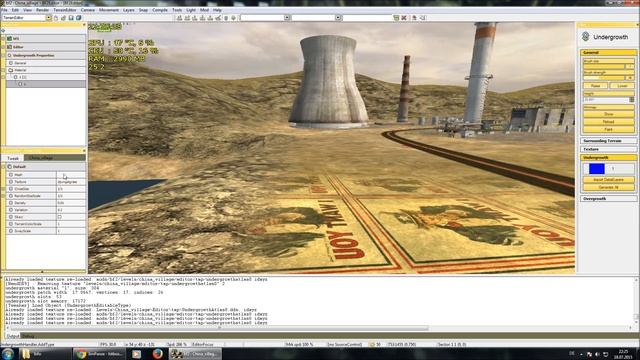
Task: Click the new file toolbar icon
Action: tap(56, 18)
